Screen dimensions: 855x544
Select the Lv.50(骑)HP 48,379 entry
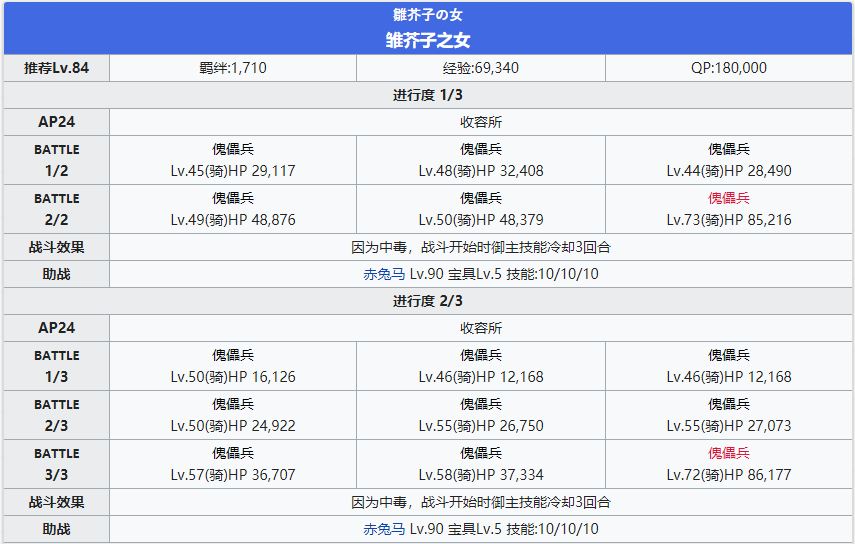481,220
